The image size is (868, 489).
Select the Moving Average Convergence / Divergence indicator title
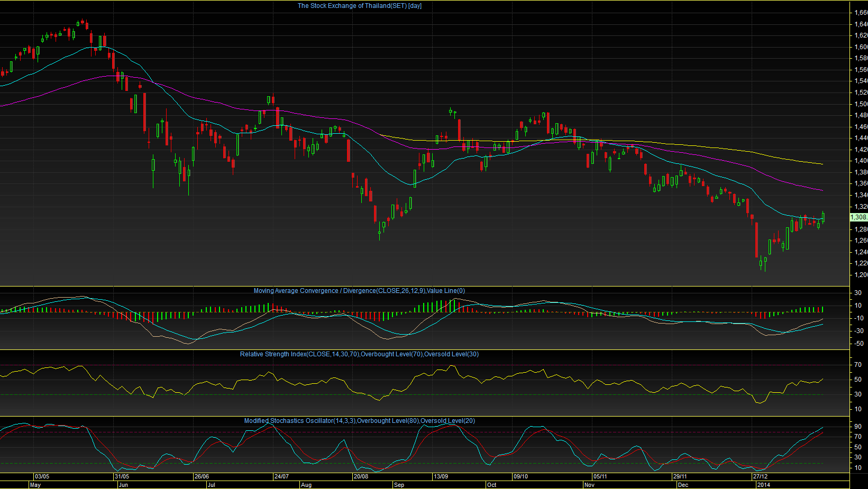pos(359,291)
